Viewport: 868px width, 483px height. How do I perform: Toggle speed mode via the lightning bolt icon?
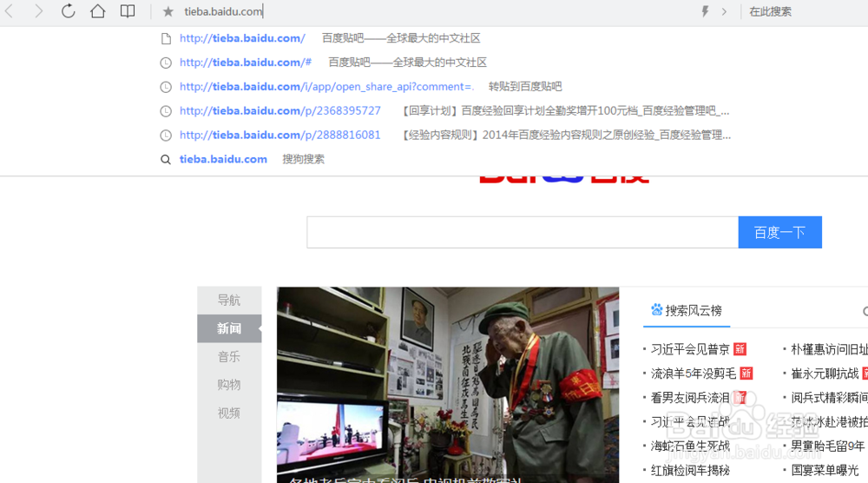[705, 11]
